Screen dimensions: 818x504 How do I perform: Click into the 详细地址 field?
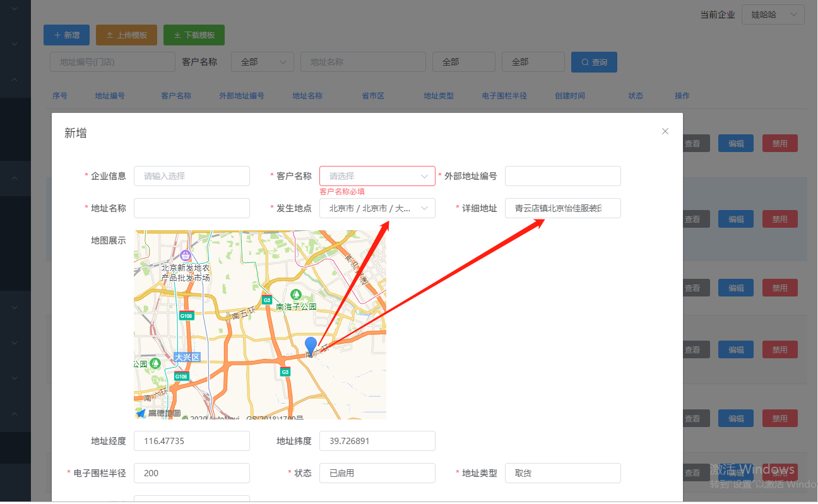[x=563, y=208]
